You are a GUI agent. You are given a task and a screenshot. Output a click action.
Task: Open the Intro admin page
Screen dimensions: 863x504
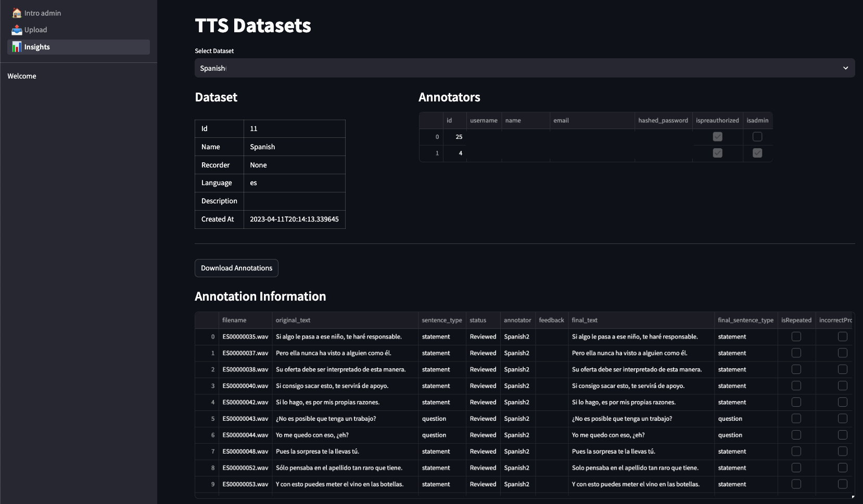click(79, 13)
